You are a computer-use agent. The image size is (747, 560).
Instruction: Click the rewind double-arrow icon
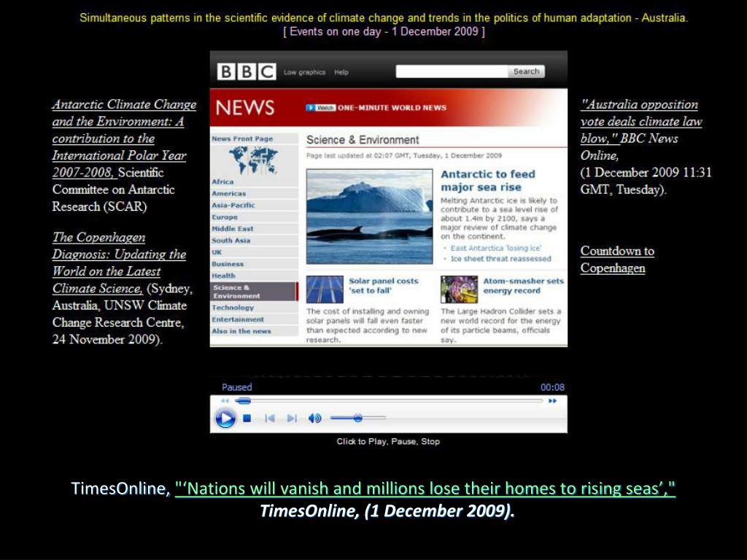(225, 401)
